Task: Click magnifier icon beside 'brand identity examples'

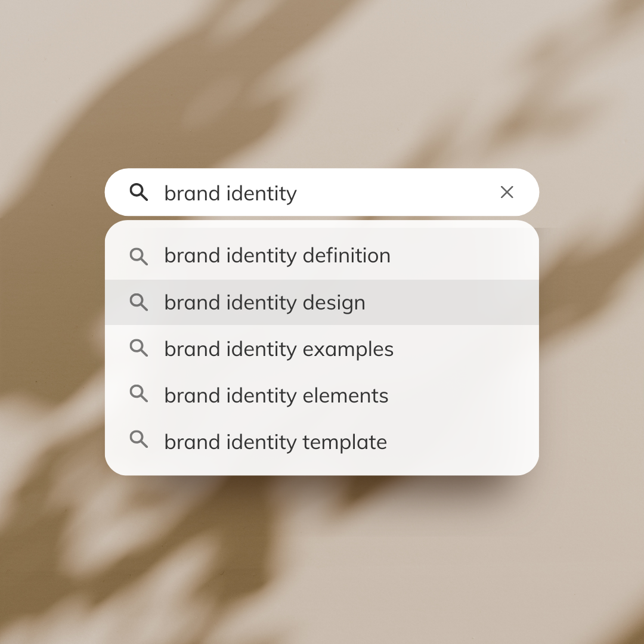Action: [x=139, y=348]
